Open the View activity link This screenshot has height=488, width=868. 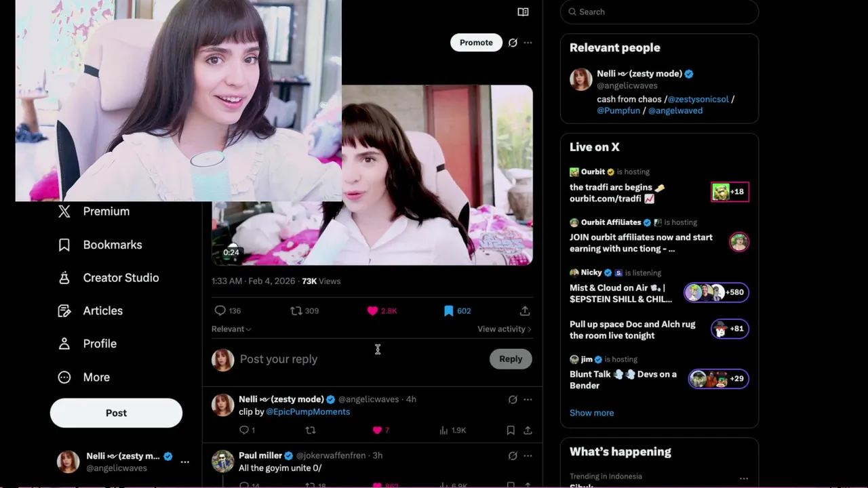tap(505, 329)
